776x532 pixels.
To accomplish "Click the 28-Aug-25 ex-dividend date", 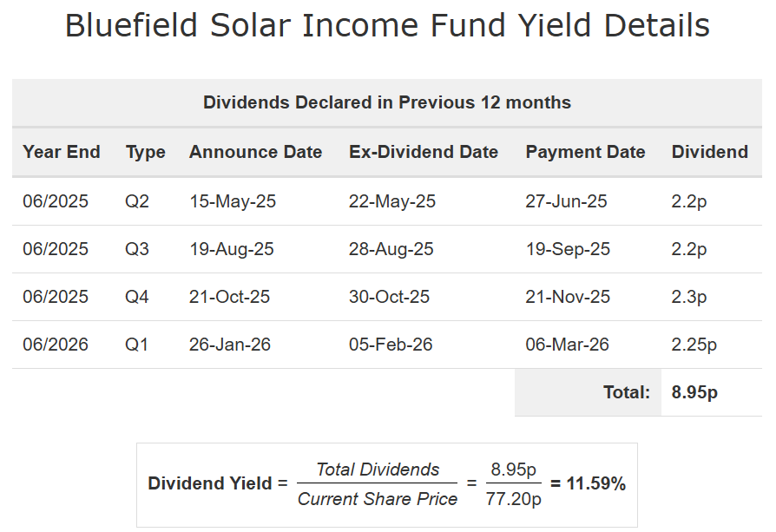I will point(391,249).
